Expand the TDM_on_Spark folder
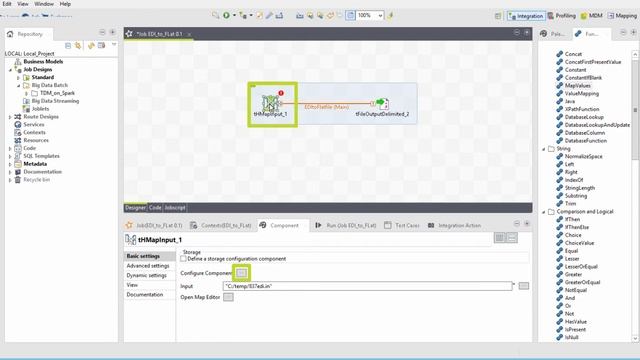Image resolution: width=640 pixels, height=360 pixels. 27,93
